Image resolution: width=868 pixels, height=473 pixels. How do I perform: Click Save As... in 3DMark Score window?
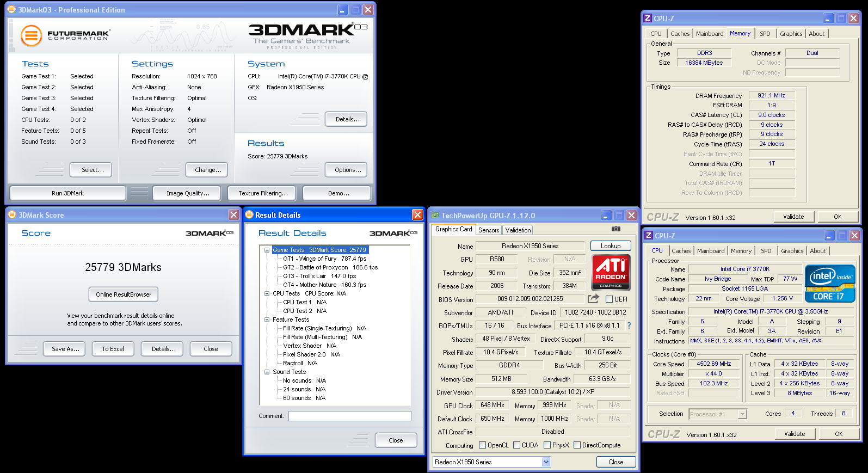click(x=65, y=349)
